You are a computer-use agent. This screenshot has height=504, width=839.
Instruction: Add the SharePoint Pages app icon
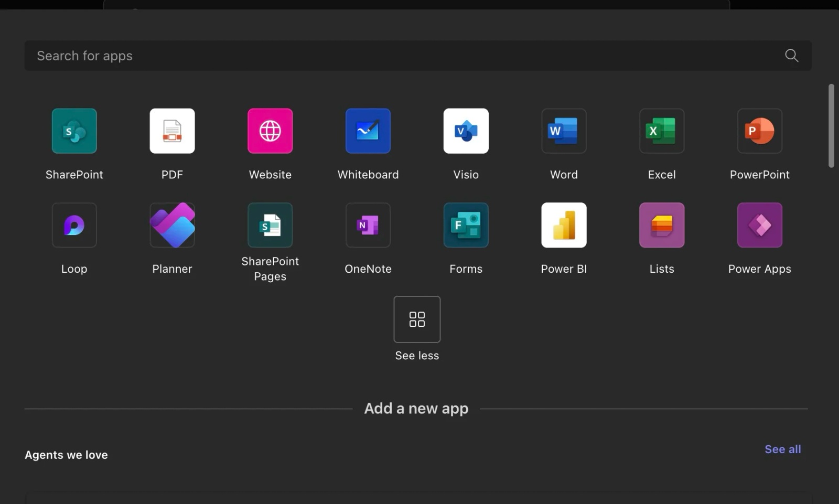click(x=270, y=225)
